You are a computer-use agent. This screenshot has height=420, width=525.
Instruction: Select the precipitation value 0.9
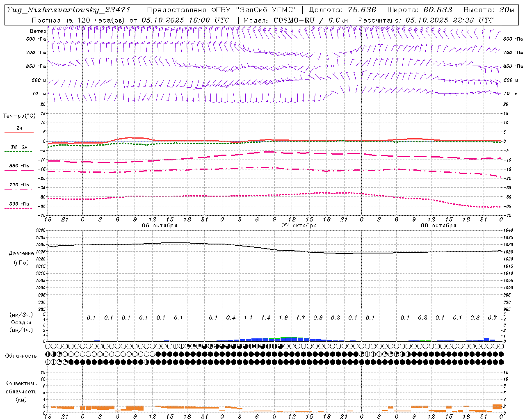pyautogui.click(x=318, y=318)
